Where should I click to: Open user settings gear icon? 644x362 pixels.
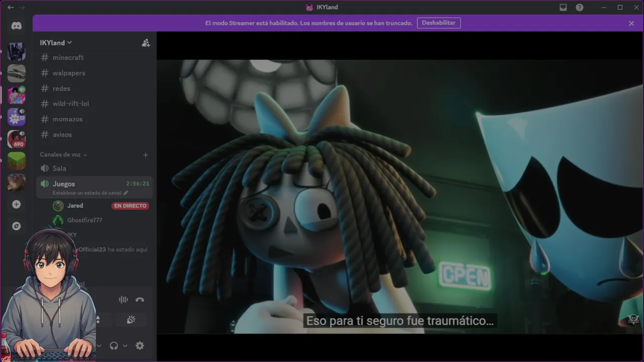[x=140, y=346]
